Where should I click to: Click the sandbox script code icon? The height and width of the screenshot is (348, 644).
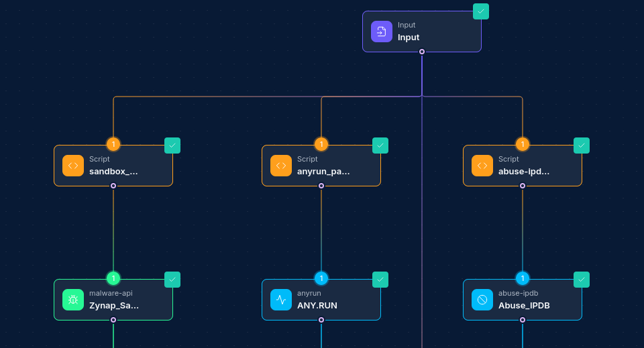coord(73,166)
